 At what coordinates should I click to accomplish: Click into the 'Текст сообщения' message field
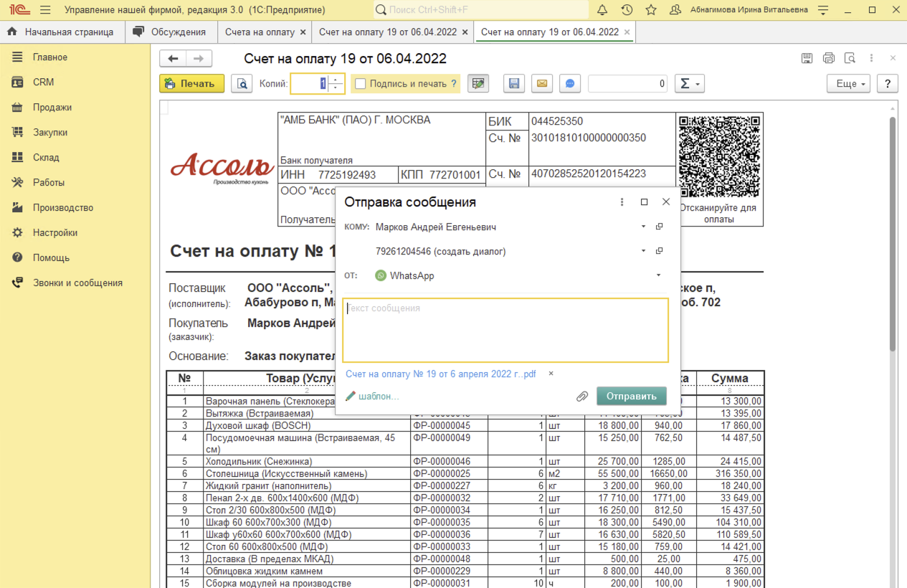coord(505,331)
